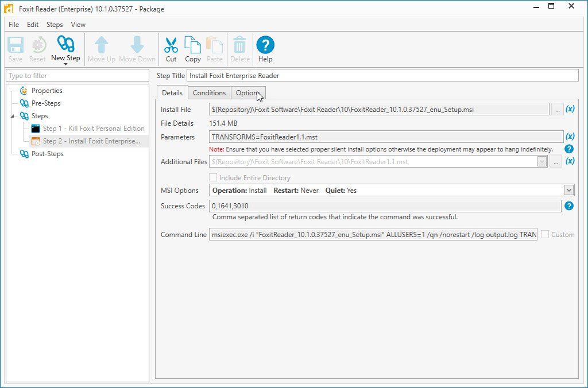
Task: Click the Install File path field
Action: (x=379, y=110)
